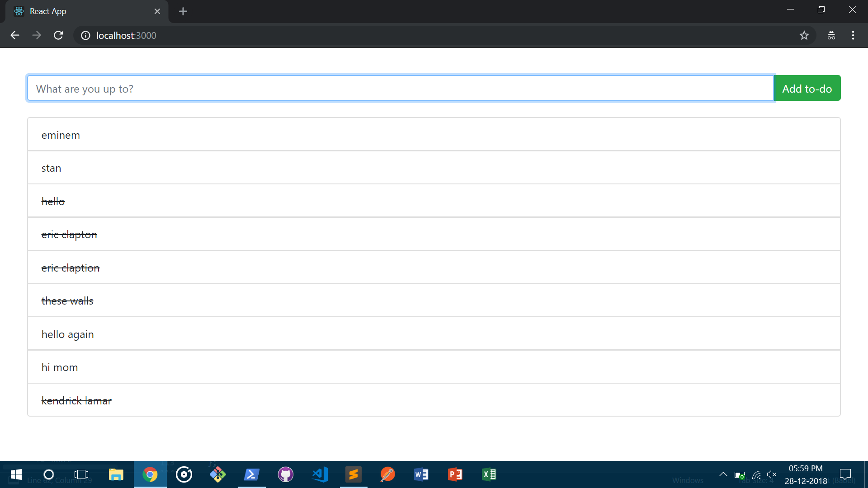Open Chrome's three-dot menu
The height and width of the screenshot is (488, 868).
853,35
